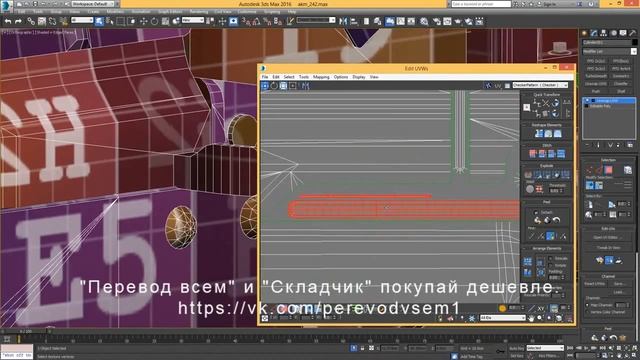Open the Hierarchy command panel tab

point(603,33)
